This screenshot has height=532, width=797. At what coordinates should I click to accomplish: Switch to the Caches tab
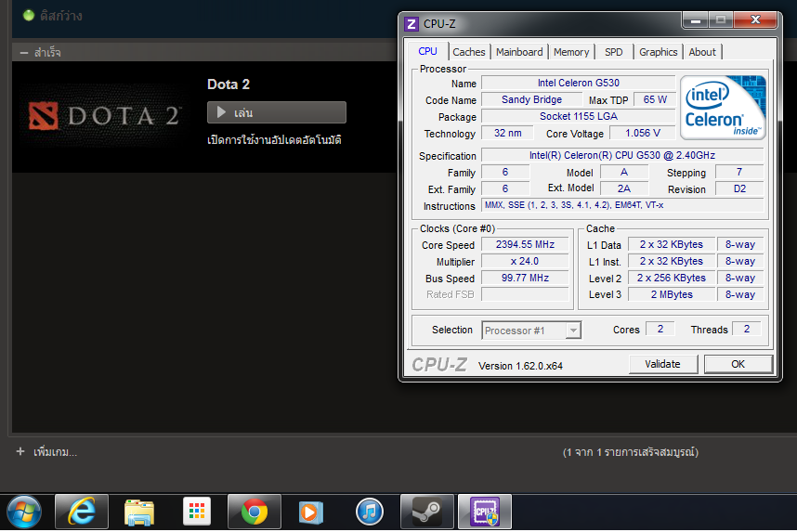click(469, 52)
